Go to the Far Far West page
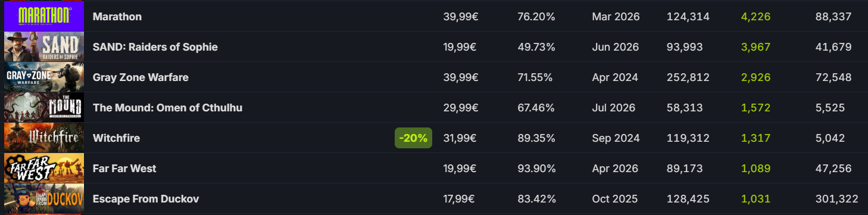 [x=124, y=169]
